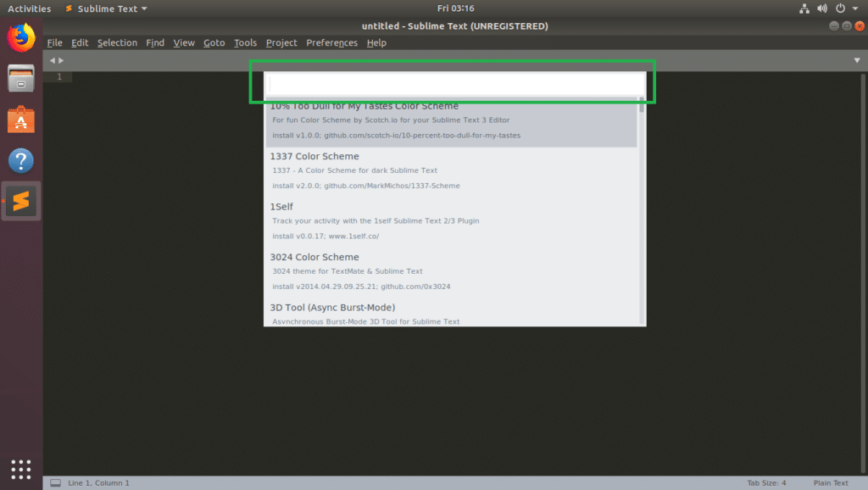
Task: Open the Show Applications grid
Action: point(20,468)
